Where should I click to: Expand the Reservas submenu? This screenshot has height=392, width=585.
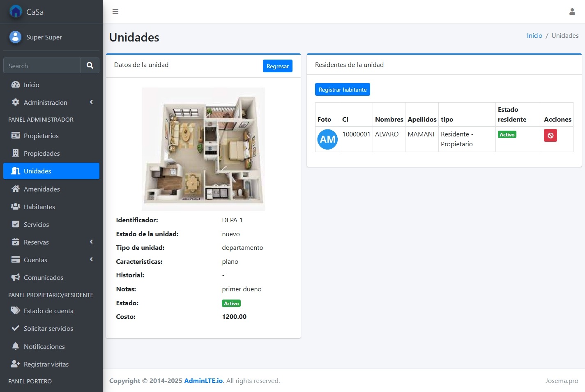click(51, 242)
